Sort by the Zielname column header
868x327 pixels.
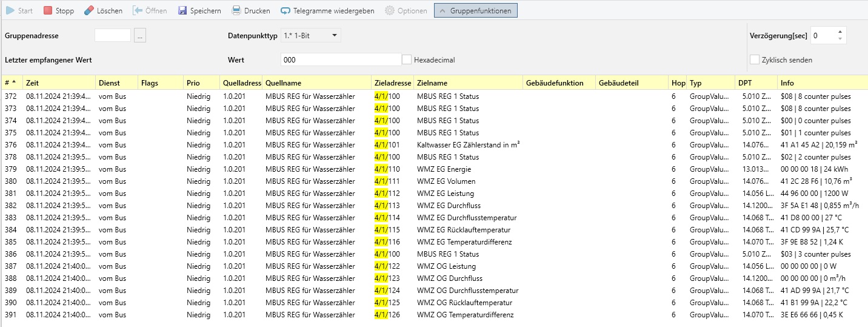pos(468,83)
